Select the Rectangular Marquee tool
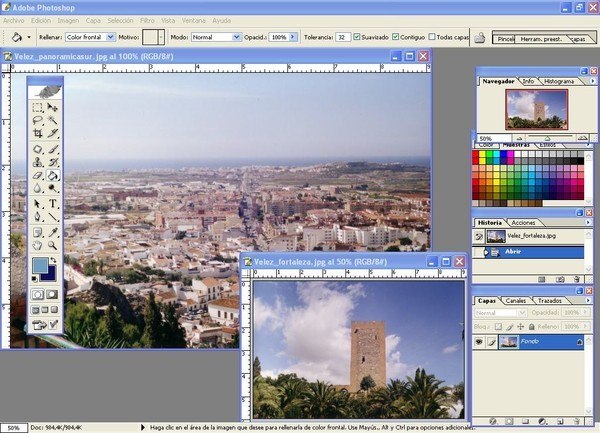The image size is (600, 433). tap(38, 106)
